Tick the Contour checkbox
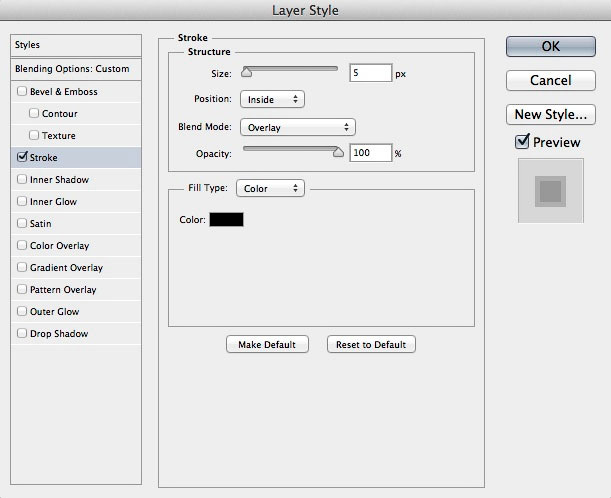This screenshot has height=498, width=611. point(34,113)
